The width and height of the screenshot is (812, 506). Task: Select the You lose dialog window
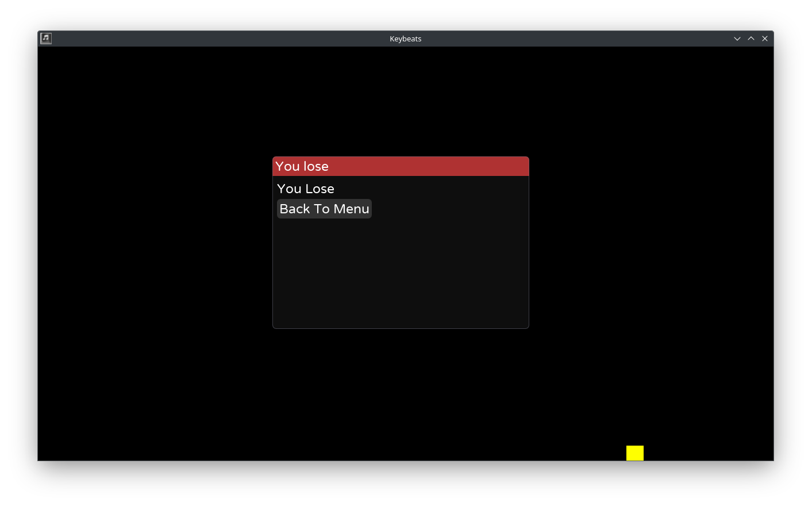click(x=401, y=241)
